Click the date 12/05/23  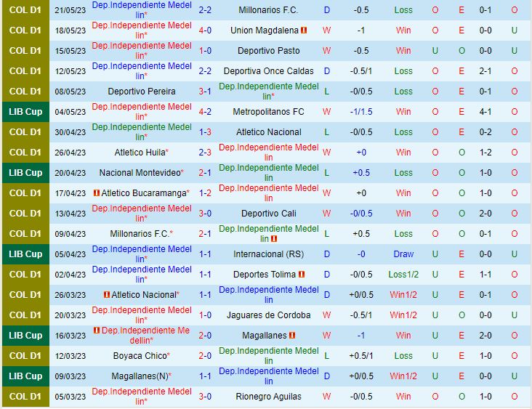pyautogui.click(x=70, y=71)
